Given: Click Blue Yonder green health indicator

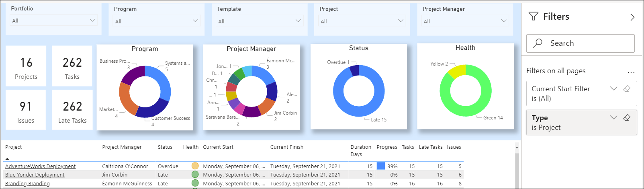Looking at the screenshot, I should pyautogui.click(x=195, y=175).
